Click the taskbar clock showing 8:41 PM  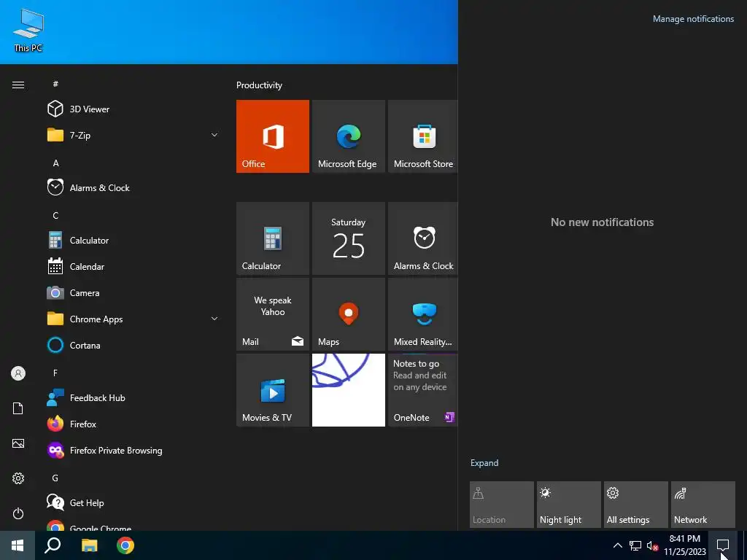(685, 545)
